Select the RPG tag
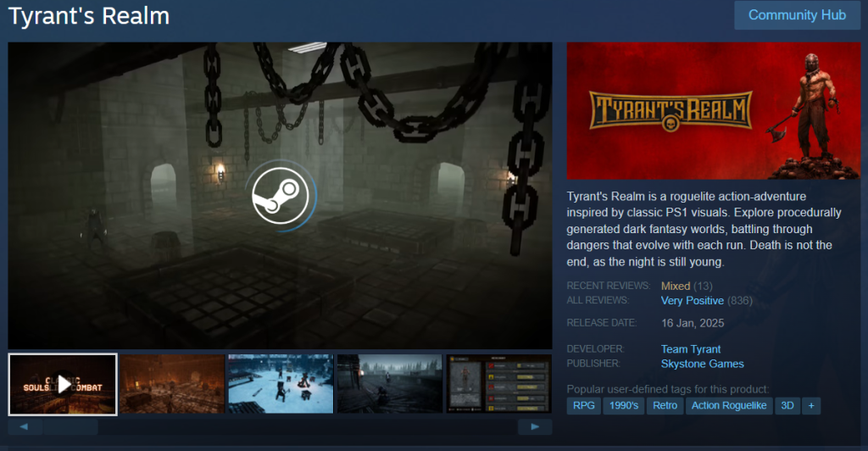The width and height of the screenshot is (868, 451). tap(583, 405)
